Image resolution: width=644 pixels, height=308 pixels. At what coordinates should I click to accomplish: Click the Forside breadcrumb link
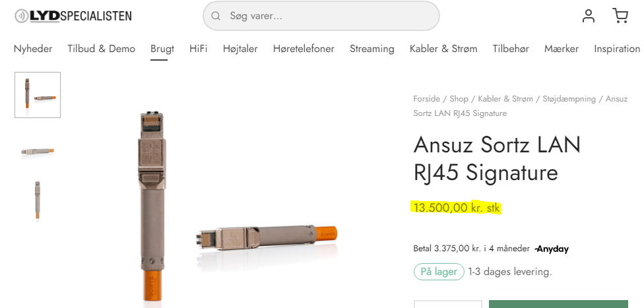tap(426, 99)
